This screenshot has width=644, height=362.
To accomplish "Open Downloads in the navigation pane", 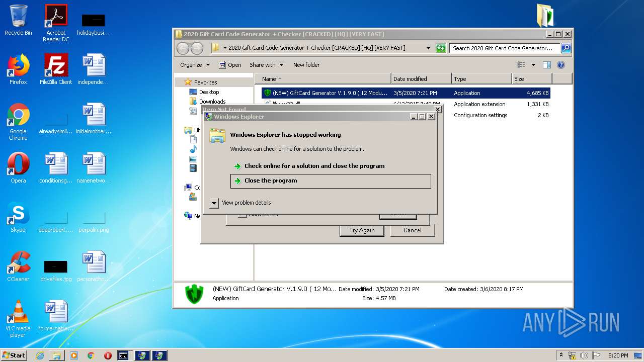I will coord(212,102).
